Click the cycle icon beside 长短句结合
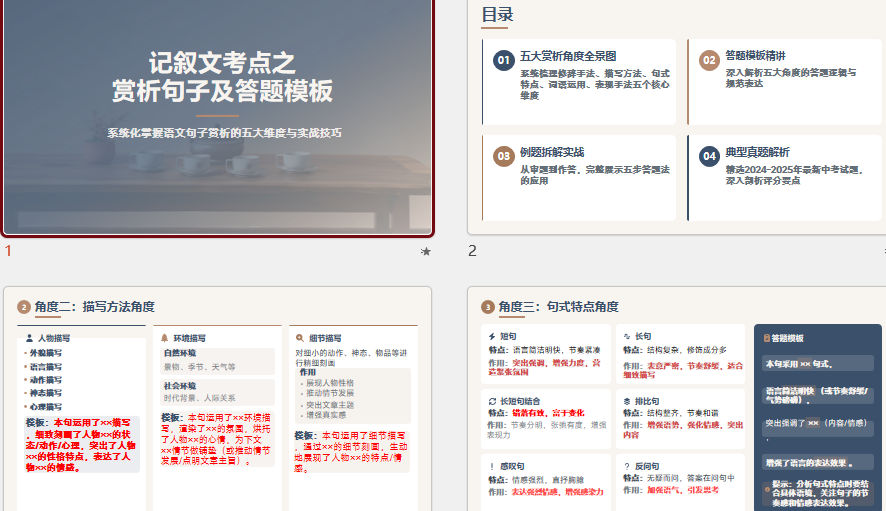This screenshot has height=511, width=886. (x=492, y=400)
